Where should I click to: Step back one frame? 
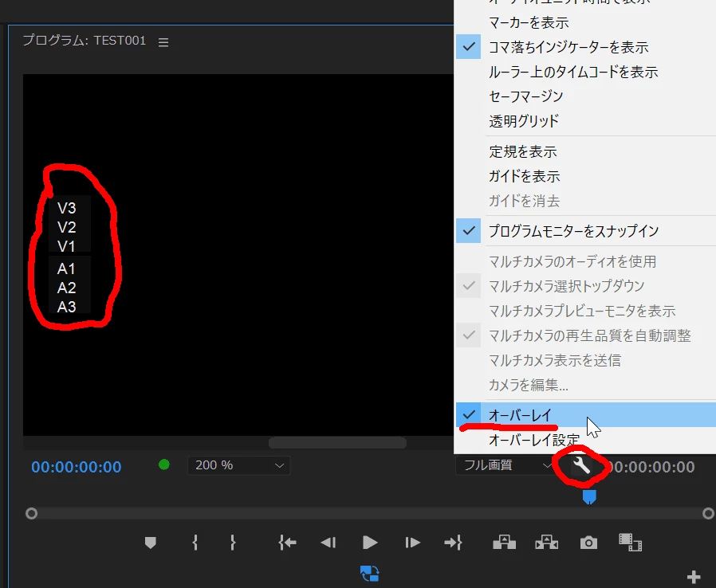[x=328, y=543]
